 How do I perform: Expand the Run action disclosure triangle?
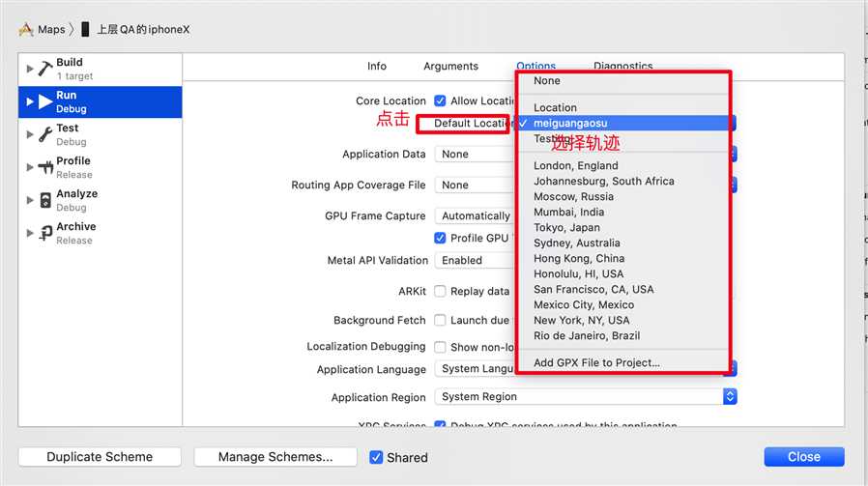click(x=30, y=101)
